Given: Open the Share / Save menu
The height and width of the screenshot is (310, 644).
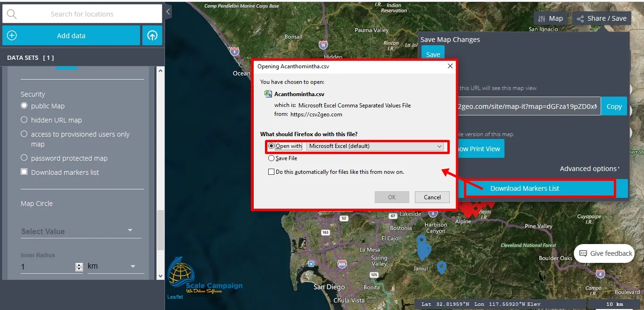Looking at the screenshot, I should (601, 18).
